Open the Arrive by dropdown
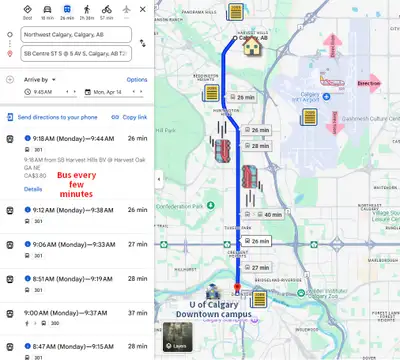The height and width of the screenshot is (360, 400). click(x=40, y=80)
